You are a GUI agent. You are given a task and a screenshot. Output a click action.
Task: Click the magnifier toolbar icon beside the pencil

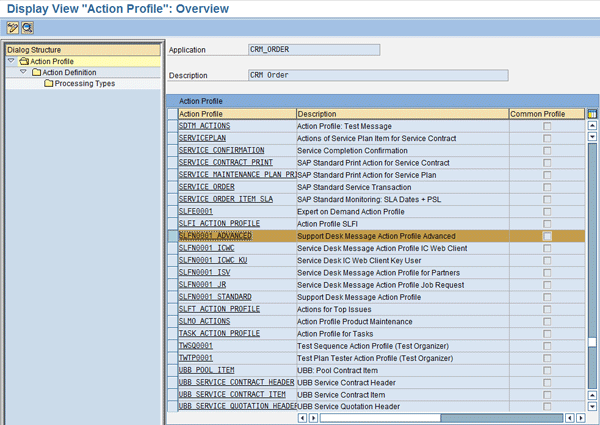click(x=27, y=26)
